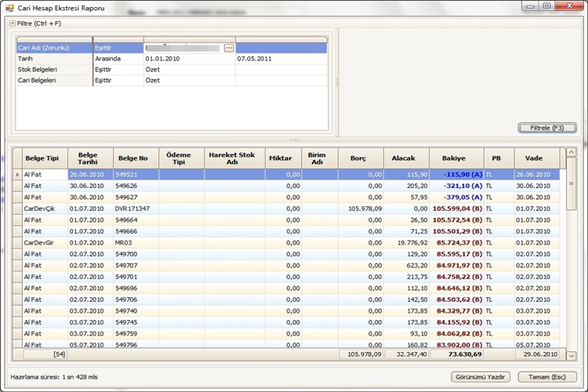Click the app icon in the title bar
Viewport: 588px width, 392px height.
pyautogui.click(x=9, y=8)
